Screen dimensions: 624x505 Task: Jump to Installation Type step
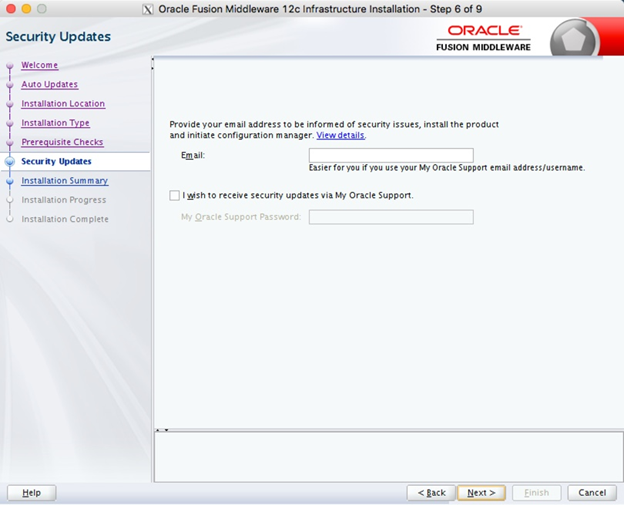tap(55, 123)
